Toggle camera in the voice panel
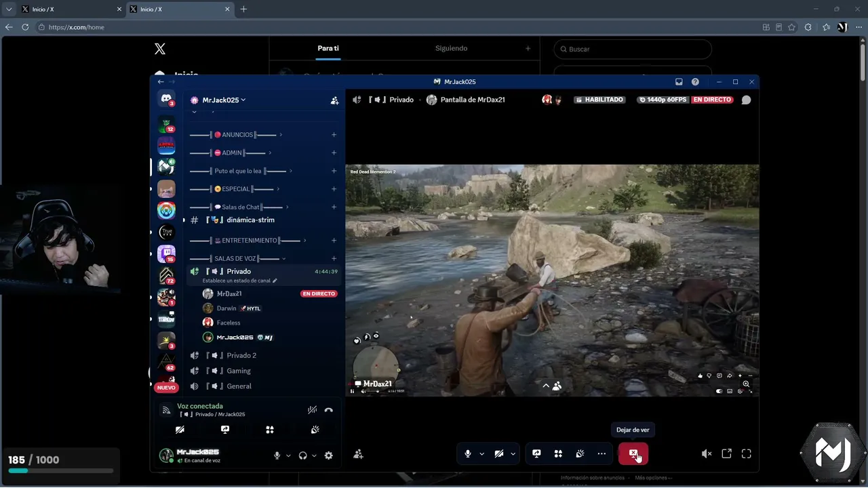 pos(180,430)
